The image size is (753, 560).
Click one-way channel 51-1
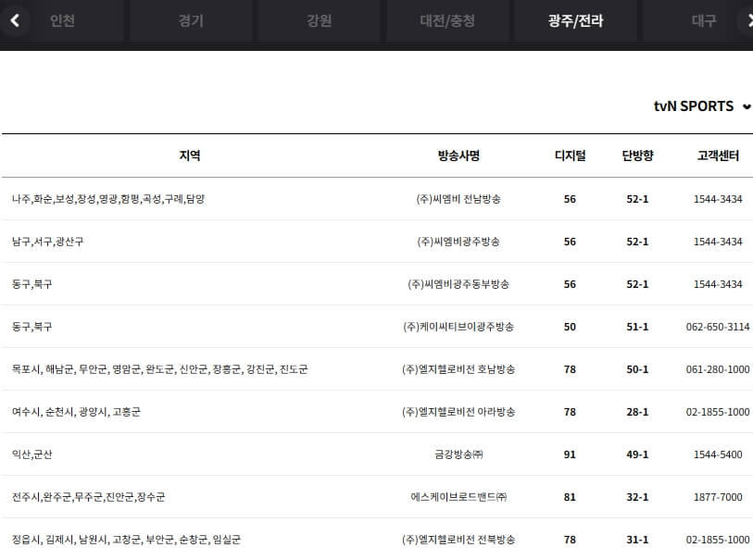[638, 327]
